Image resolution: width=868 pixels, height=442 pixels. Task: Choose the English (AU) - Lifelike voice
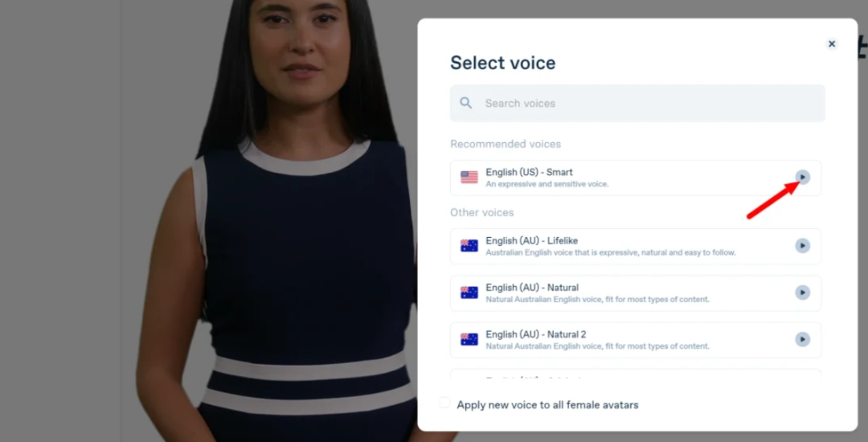pos(635,246)
